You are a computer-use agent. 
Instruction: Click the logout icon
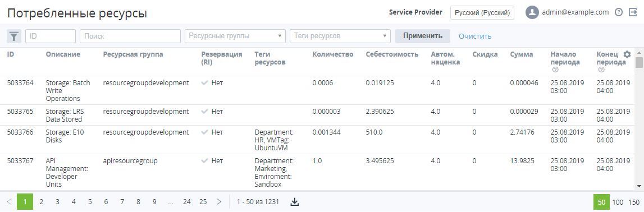[633, 12]
